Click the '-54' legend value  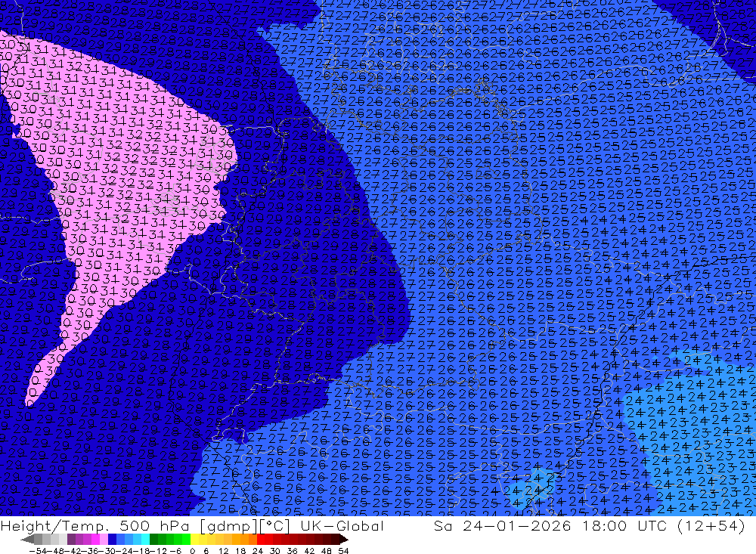tap(38, 551)
